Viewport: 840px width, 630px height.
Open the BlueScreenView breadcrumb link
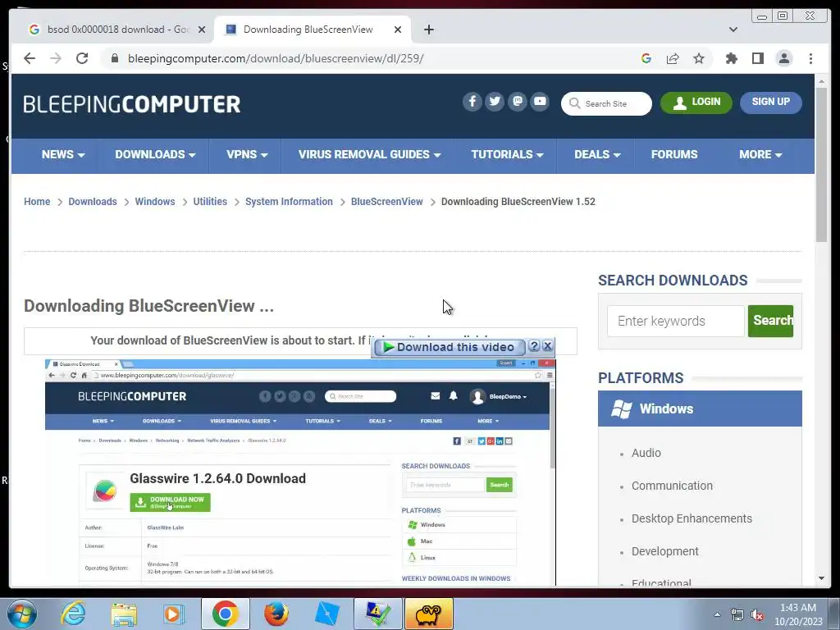[x=387, y=202]
